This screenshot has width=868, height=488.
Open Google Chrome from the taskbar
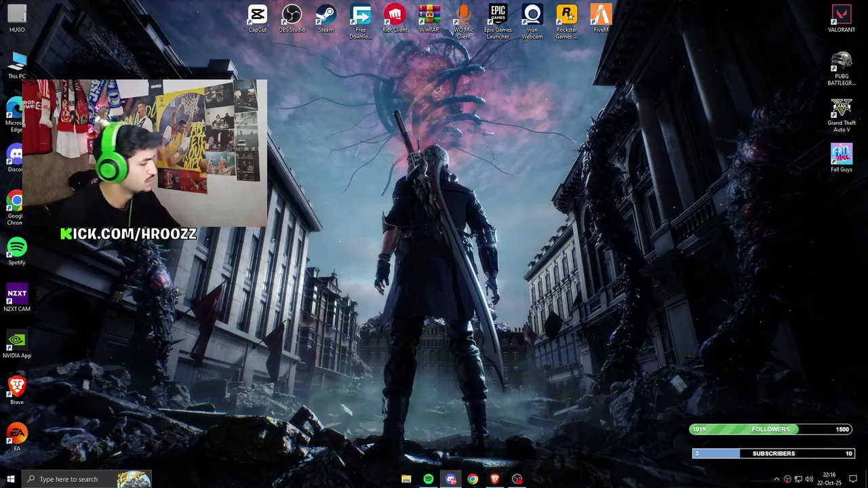(473, 479)
